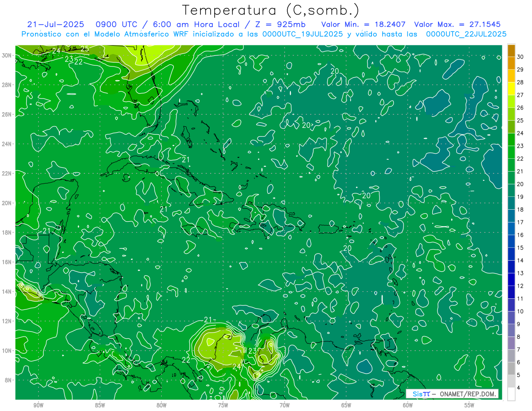Click the '30N' latitude axis label

(x=7, y=55)
